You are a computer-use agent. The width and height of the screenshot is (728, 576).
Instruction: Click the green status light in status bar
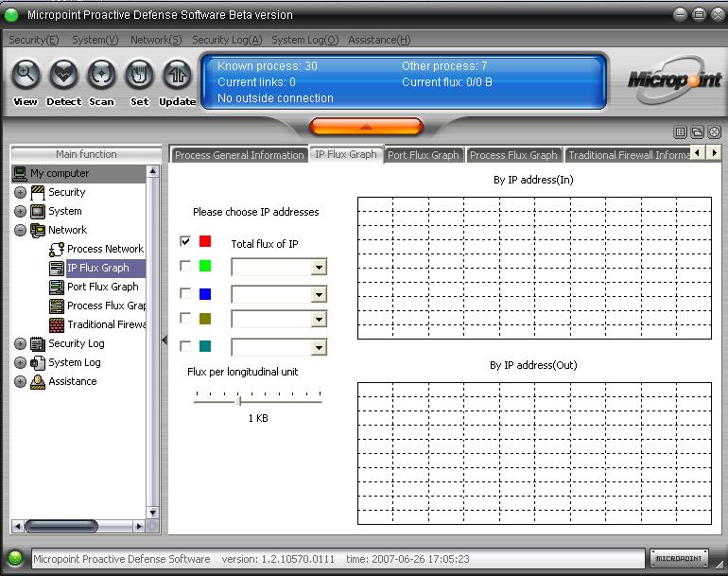(15, 558)
